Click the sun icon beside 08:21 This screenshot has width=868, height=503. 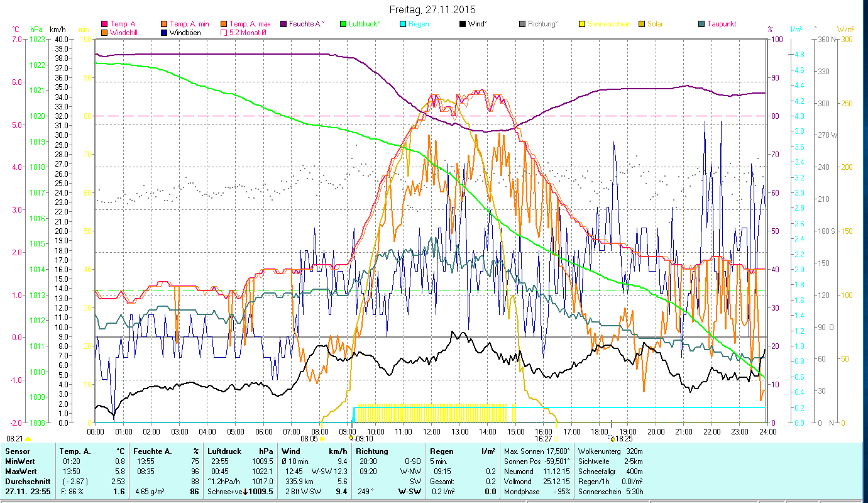pyautogui.click(x=28, y=439)
